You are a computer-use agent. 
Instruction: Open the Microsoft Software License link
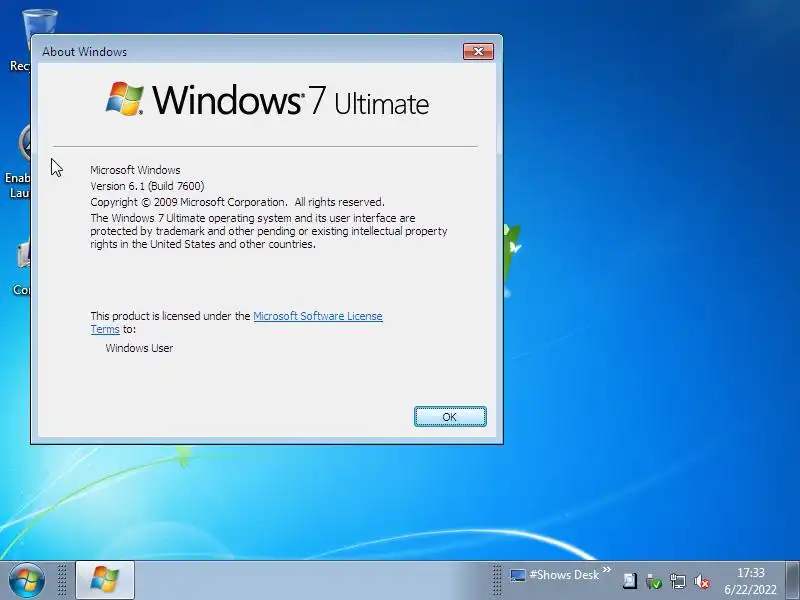point(318,316)
